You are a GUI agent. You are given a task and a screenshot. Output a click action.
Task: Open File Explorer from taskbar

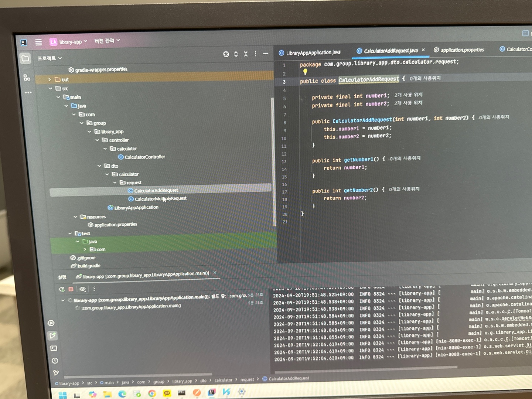[x=107, y=394]
